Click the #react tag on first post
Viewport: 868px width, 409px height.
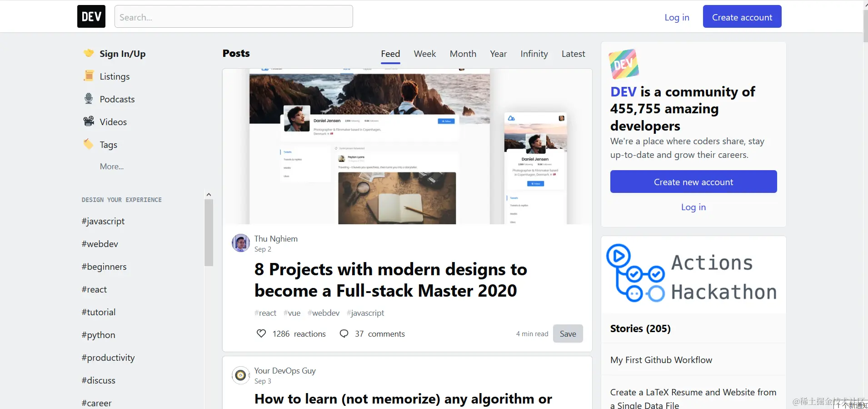[x=265, y=313]
